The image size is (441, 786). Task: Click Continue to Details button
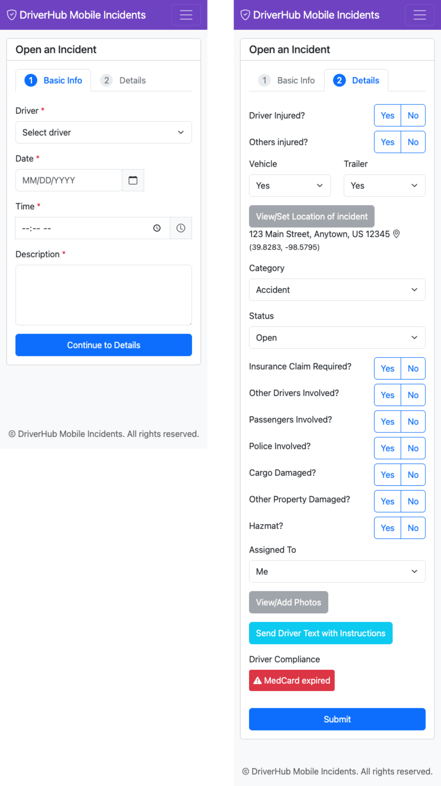pos(104,345)
